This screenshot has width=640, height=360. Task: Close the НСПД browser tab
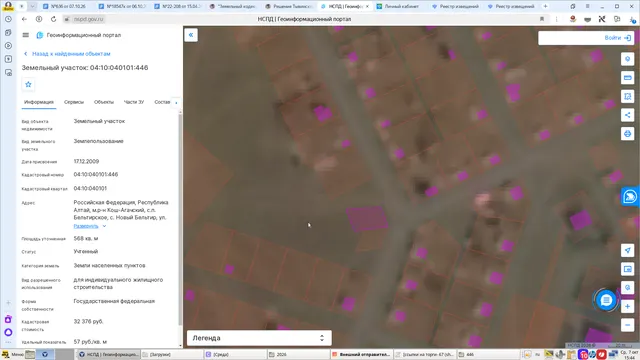click(367, 7)
